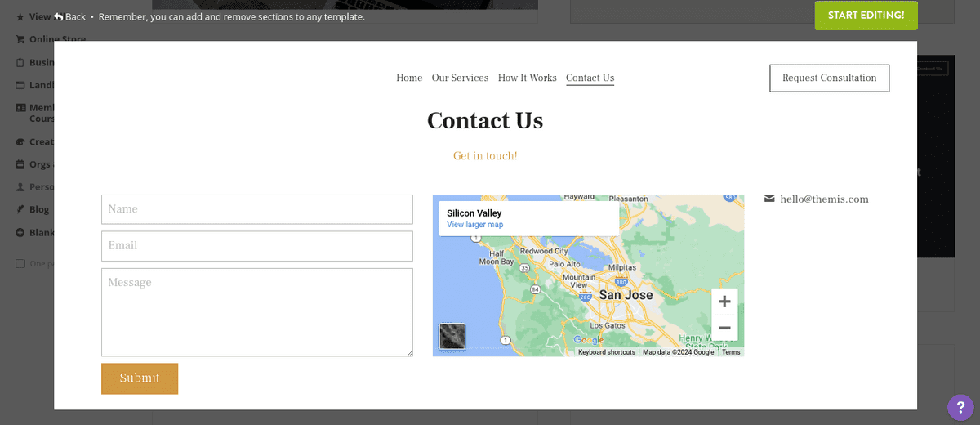The height and width of the screenshot is (425, 980).
Task: Submit the contact form
Action: click(140, 378)
